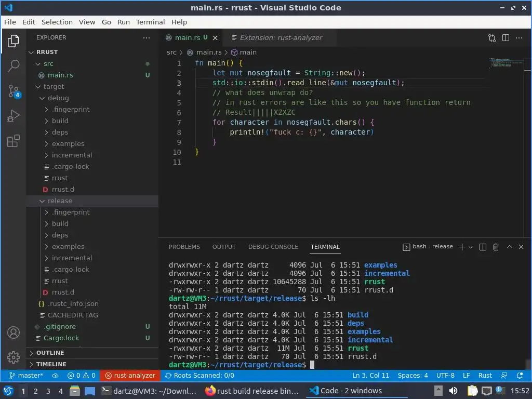Open changes compare icon in editor toolbar
Image resolution: width=532 pixels, height=399 pixels.
coord(492,38)
